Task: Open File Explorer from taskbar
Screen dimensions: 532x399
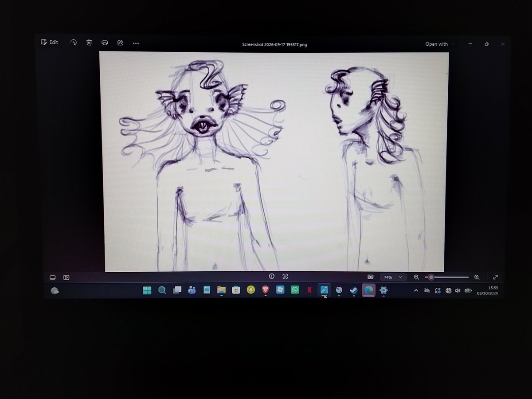Action: click(221, 290)
